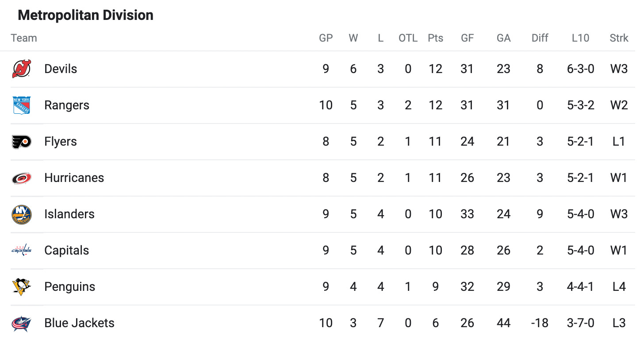The width and height of the screenshot is (644, 340).
Task: Click the Penguins team logo
Action: click(22, 287)
